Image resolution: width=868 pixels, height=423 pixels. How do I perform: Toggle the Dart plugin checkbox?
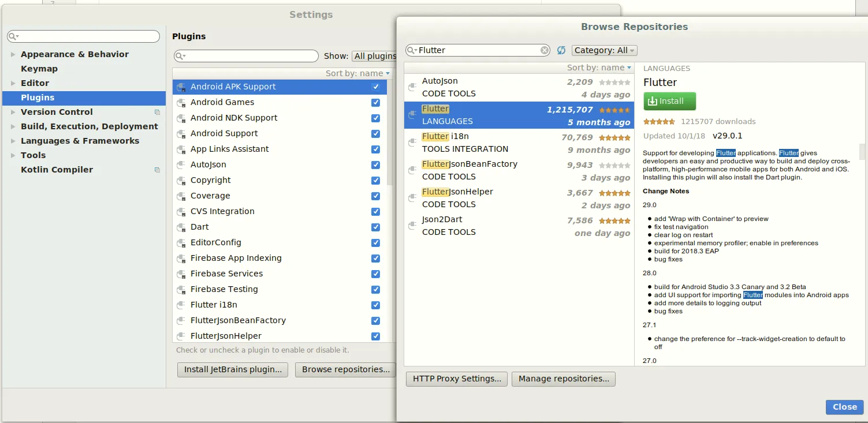pyautogui.click(x=376, y=227)
